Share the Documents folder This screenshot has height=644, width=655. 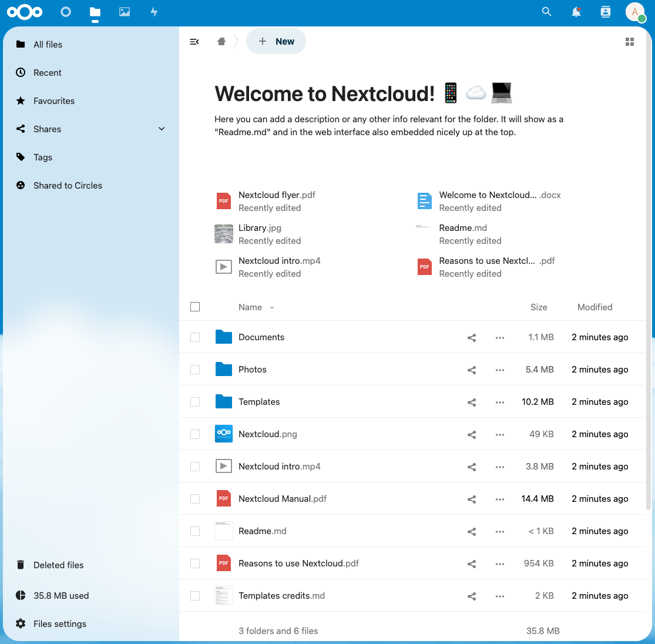click(471, 337)
